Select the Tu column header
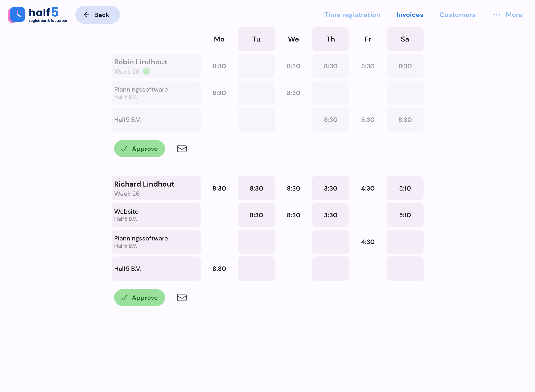Viewport: 535px width, 392px height. [x=256, y=39]
